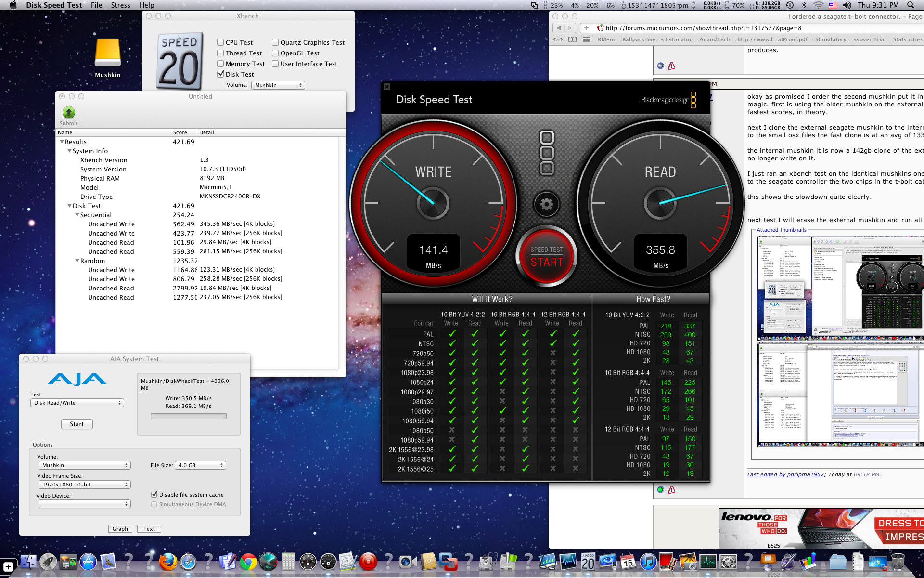This screenshot has width=924, height=578.
Task: Open Disk Speed Test settings gear
Action: pos(546,204)
